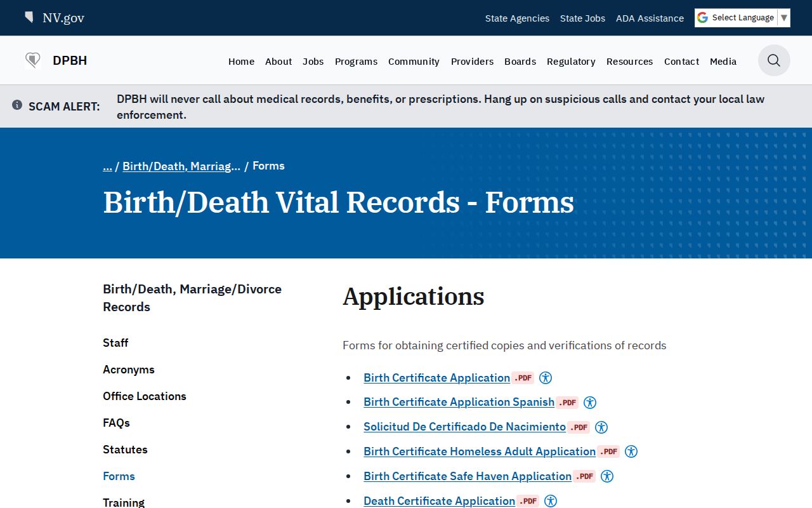Click accessibility icon beside Safe Haven Application

pyautogui.click(x=607, y=476)
